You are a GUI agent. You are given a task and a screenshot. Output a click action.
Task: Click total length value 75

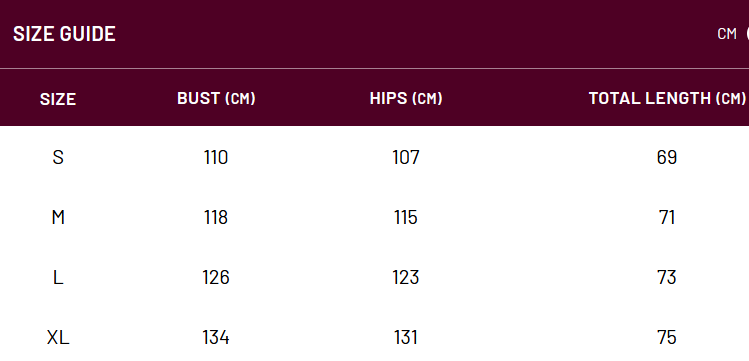pyautogui.click(x=667, y=338)
